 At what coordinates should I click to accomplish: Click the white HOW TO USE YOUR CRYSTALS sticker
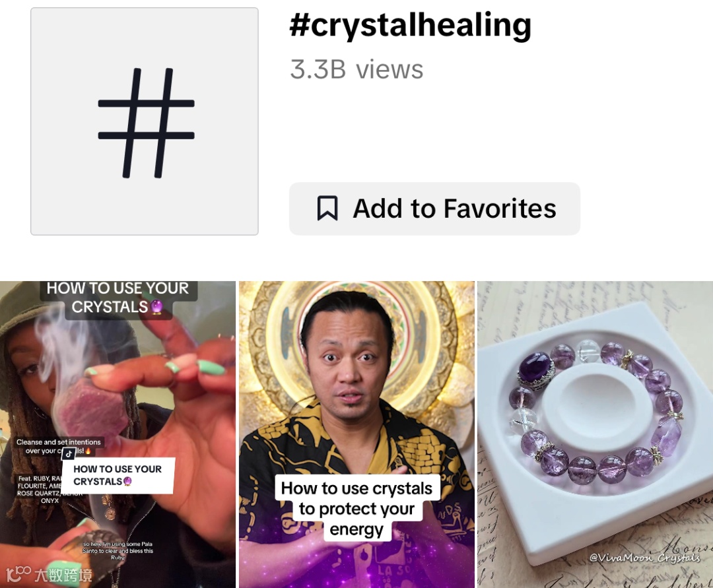[118, 475]
